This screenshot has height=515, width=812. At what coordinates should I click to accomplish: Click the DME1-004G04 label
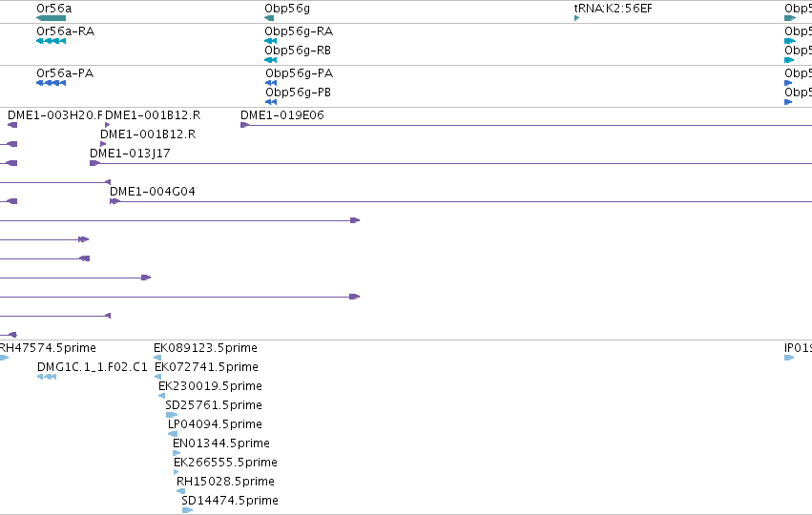(153, 192)
